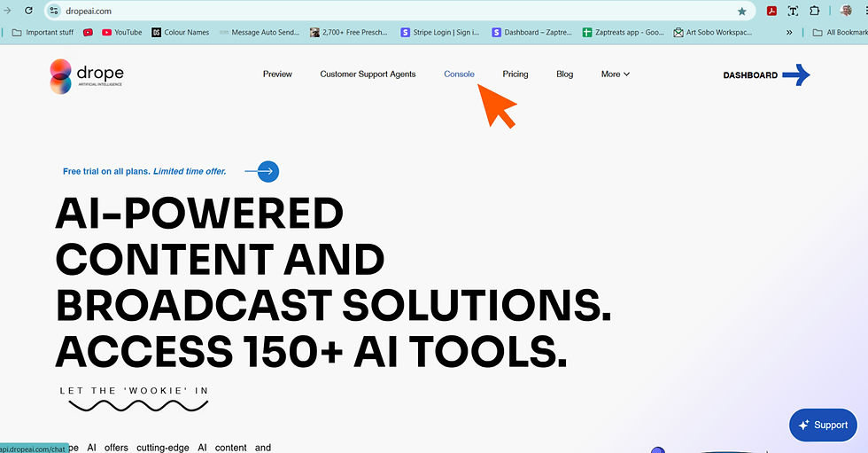Open the YouTube labeled bookmark
The image size is (868, 453).
(x=122, y=32)
